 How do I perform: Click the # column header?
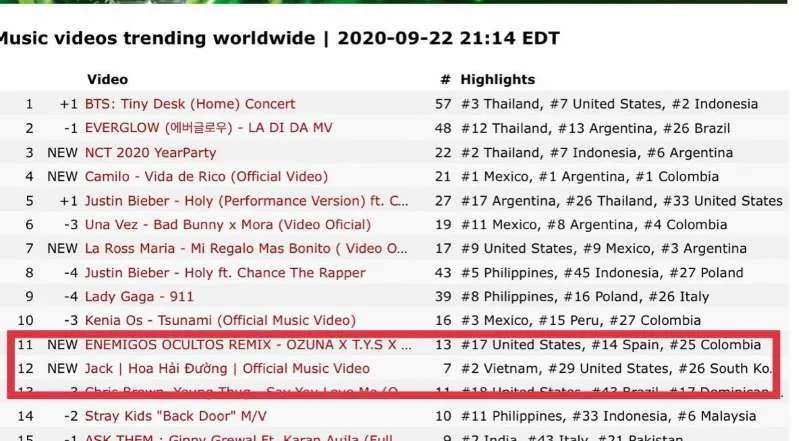point(445,79)
